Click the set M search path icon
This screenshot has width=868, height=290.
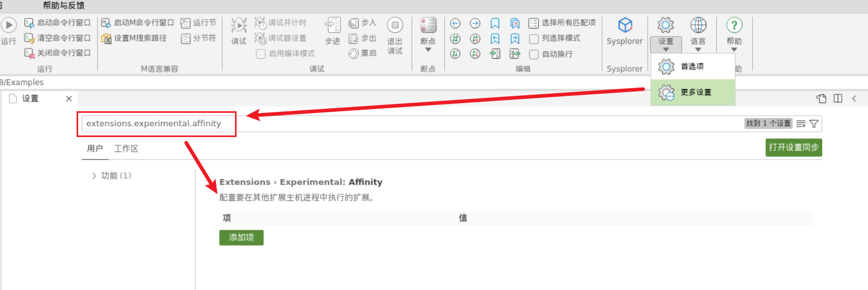(106, 39)
